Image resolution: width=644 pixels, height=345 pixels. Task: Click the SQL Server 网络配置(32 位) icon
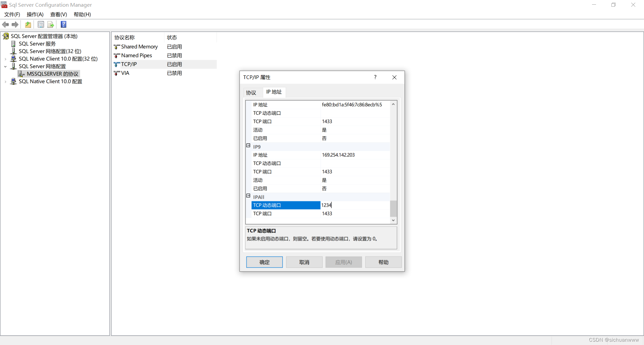pyautogui.click(x=13, y=51)
